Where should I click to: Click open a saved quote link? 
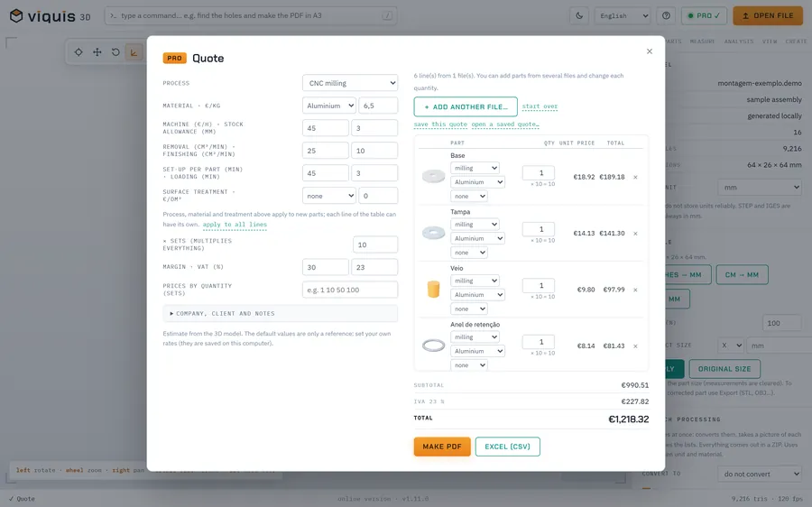tap(505, 124)
